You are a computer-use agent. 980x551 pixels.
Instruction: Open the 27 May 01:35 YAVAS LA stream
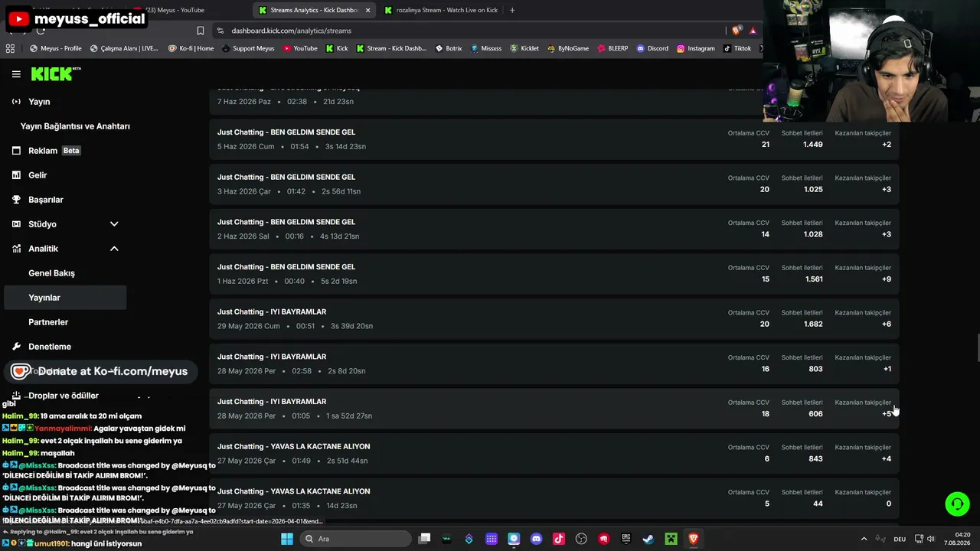554,498
